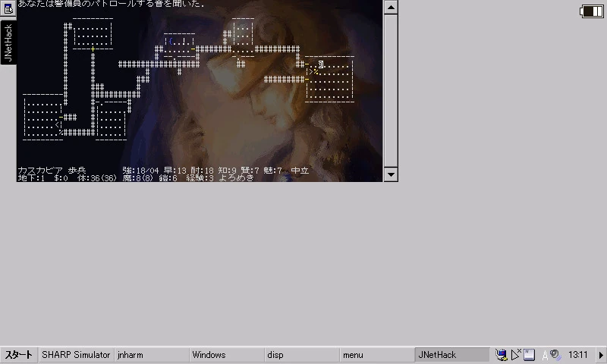607x364 pixels.
Task: Click the gold counter $:0
Action: click(x=61, y=178)
